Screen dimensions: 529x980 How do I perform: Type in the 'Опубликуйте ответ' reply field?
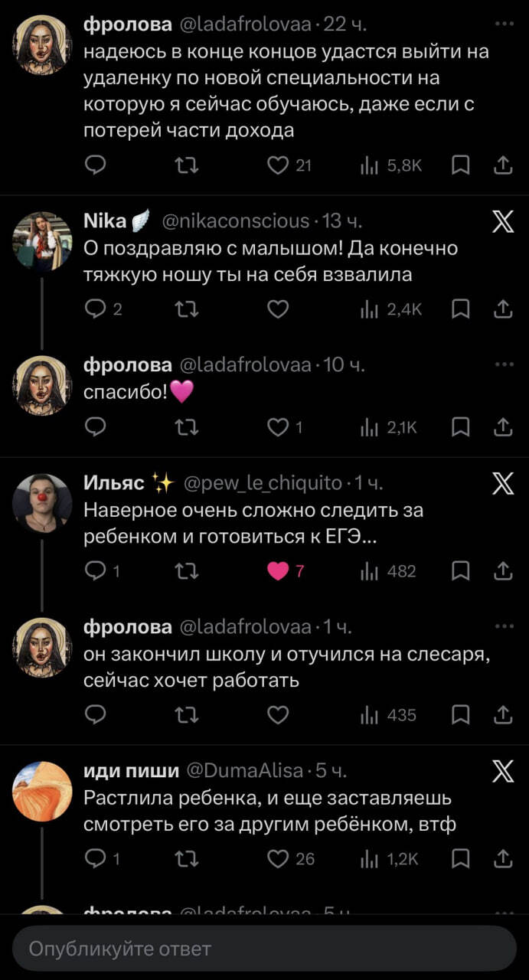264,949
